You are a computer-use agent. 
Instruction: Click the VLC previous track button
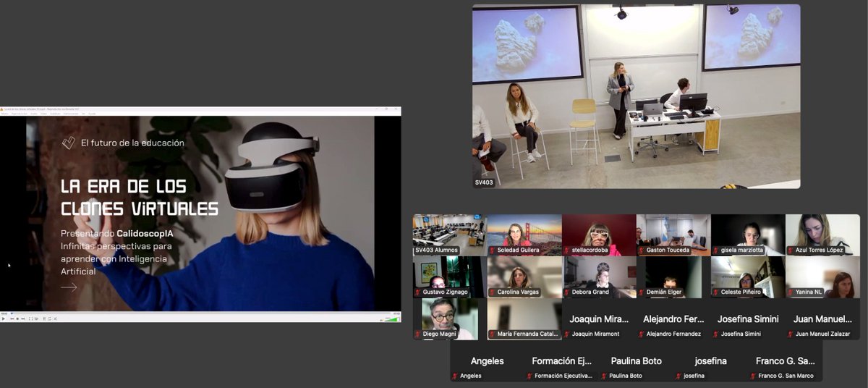coord(12,319)
